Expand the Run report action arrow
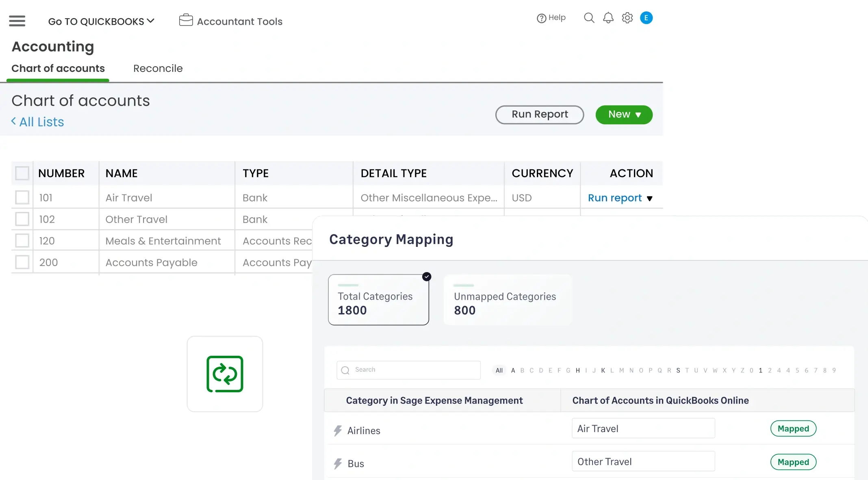This screenshot has height=480, width=868. (x=649, y=199)
